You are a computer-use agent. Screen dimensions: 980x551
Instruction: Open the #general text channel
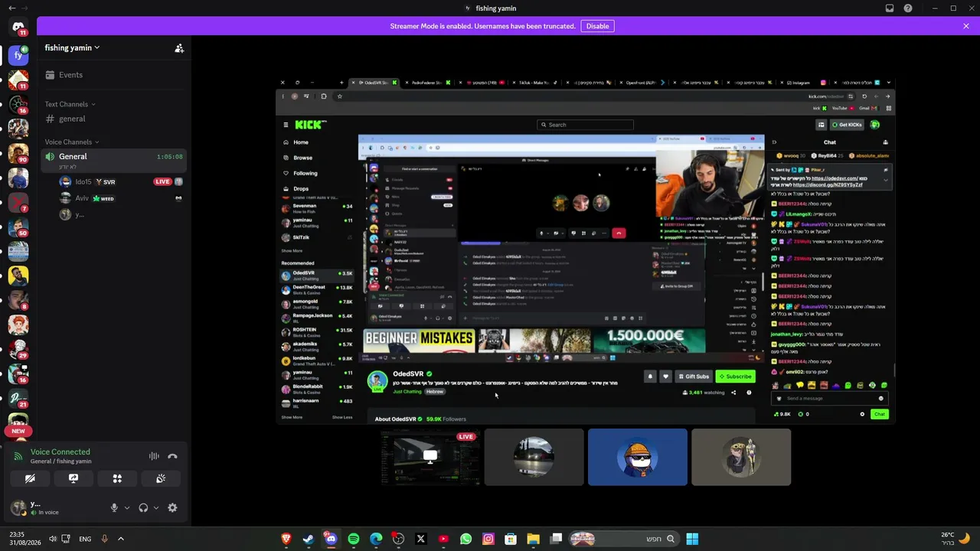coord(113,119)
